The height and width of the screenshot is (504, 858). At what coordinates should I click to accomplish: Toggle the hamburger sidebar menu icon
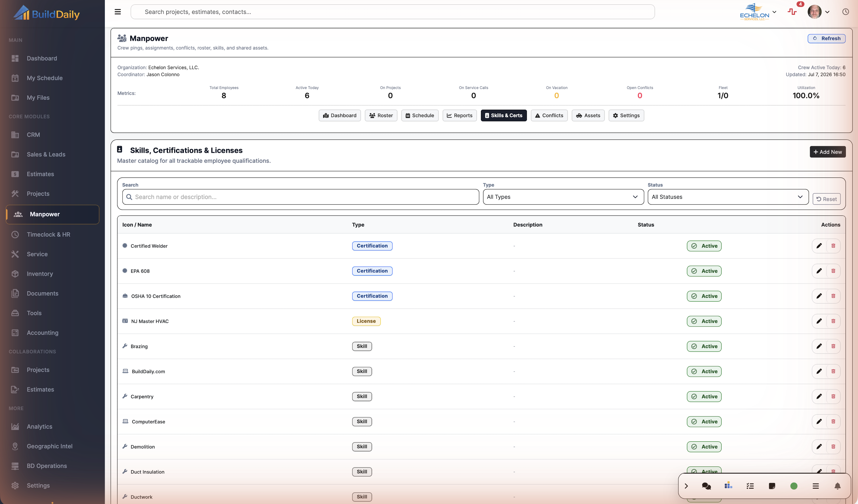118,12
